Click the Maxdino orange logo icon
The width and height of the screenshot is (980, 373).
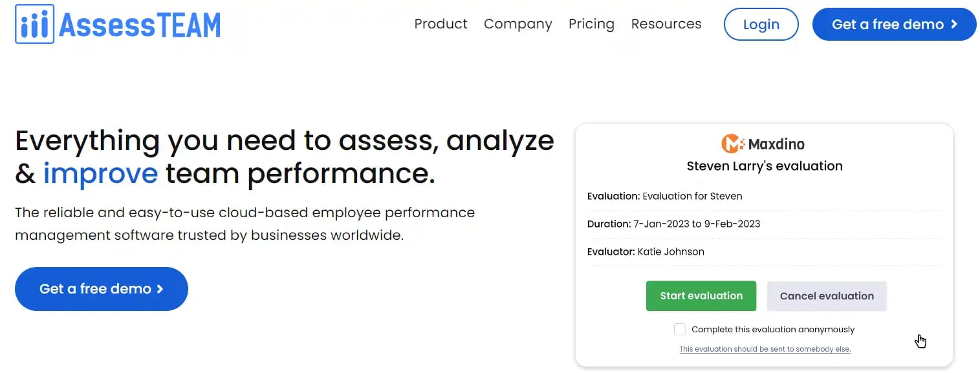coord(733,144)
